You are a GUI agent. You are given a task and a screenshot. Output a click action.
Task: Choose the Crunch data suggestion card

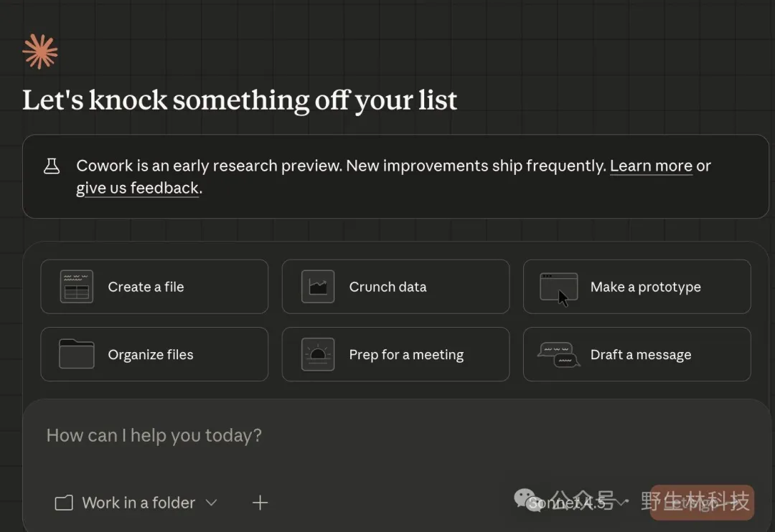(x=395, y=287)
